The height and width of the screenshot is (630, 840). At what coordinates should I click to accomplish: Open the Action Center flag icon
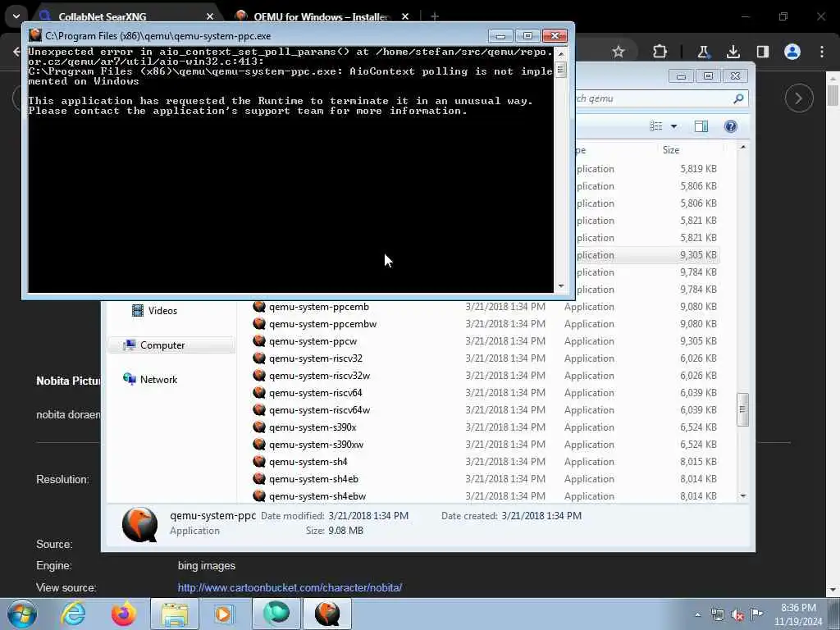coord(757,614)
